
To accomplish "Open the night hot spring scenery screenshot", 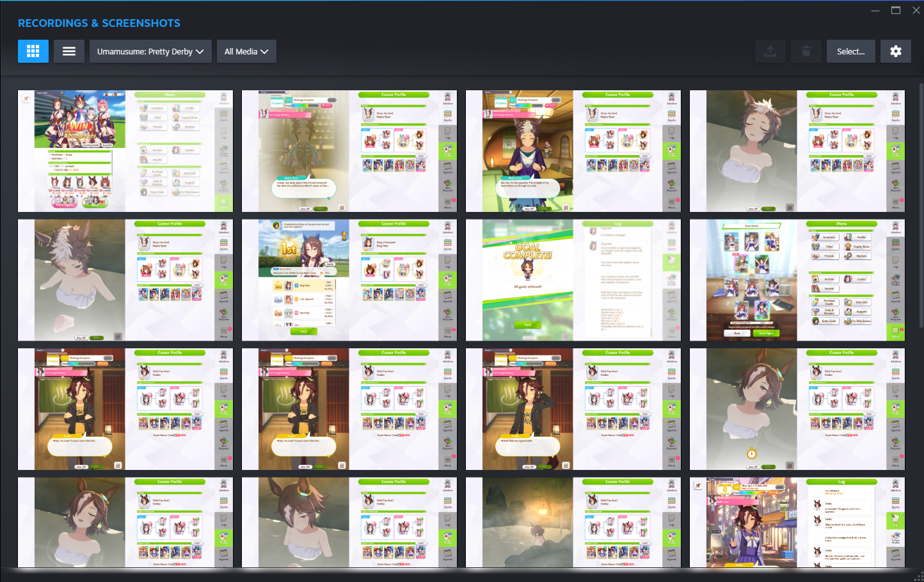I will point(573,522).
